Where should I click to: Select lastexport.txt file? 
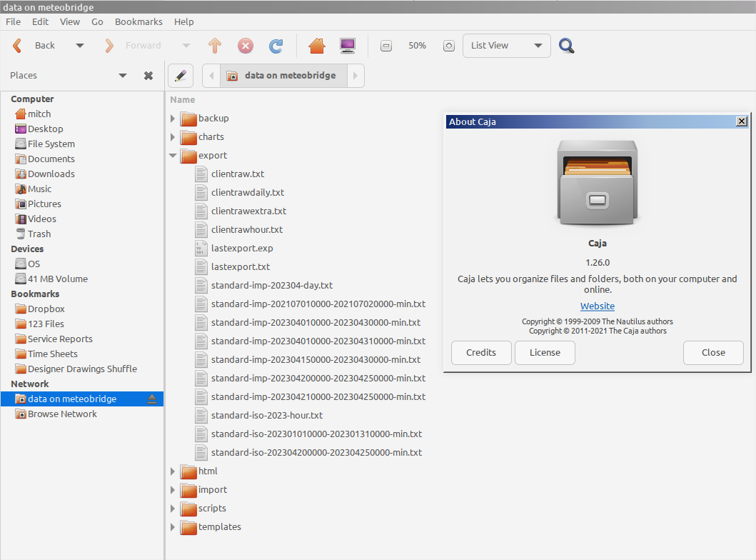[233, 266]
